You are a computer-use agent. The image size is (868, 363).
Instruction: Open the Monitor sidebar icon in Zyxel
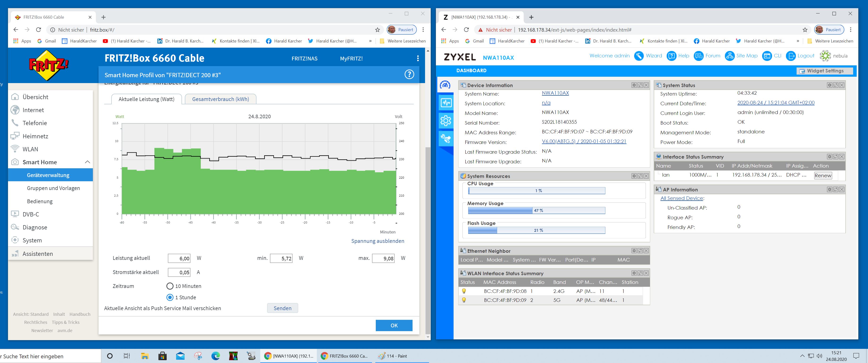(446, 103)
